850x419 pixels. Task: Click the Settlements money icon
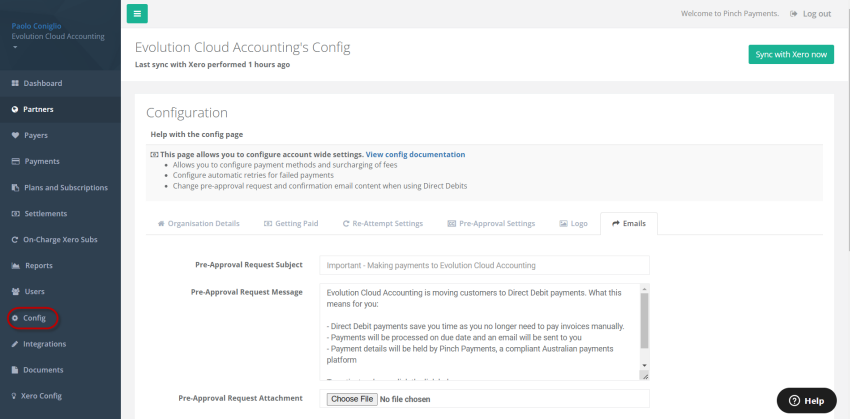pos(15,214)
